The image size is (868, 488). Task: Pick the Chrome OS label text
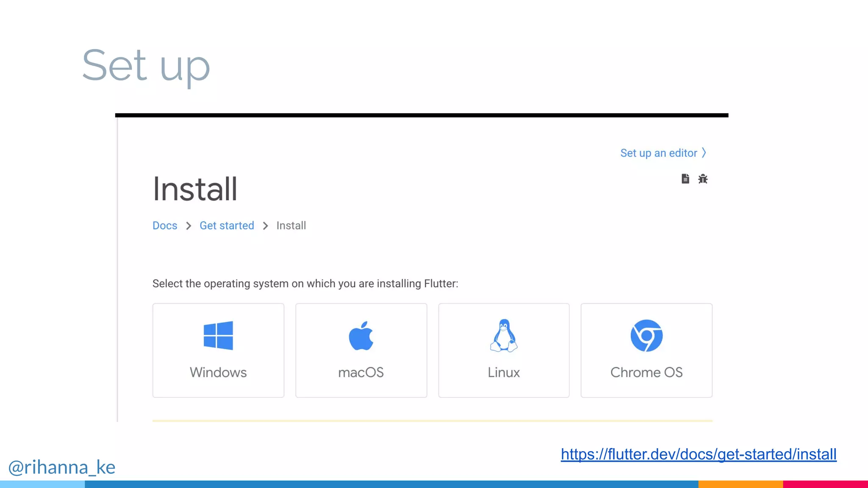(x=646, y=372)
